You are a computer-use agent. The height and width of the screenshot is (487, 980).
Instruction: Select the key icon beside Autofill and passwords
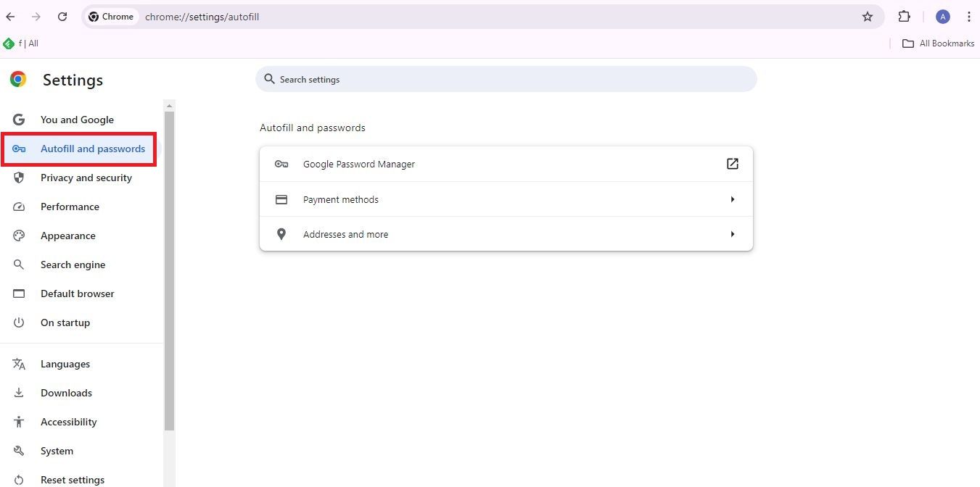point(20,149)
